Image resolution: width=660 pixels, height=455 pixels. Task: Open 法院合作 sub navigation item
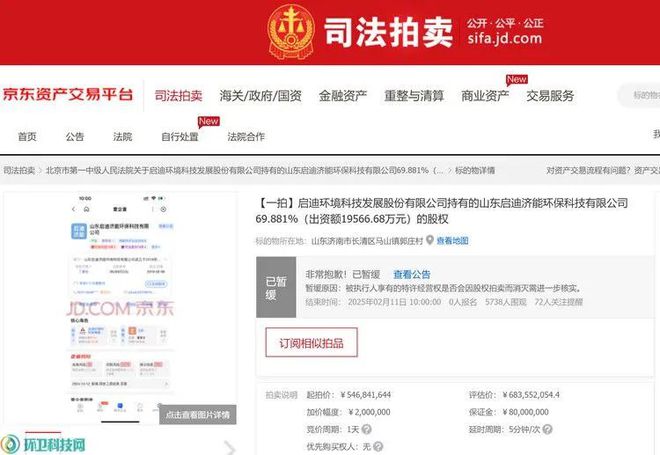click(246, 136)
